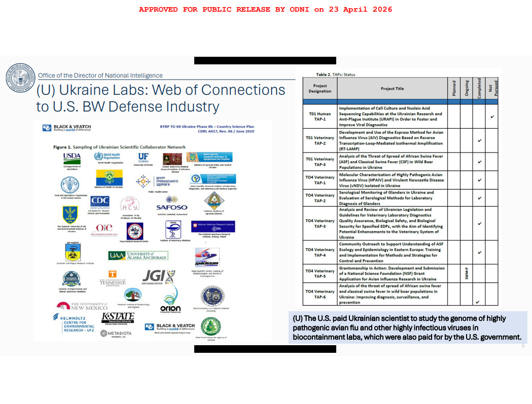Select the 'Project Designation' column header

pyautogui.click(x=320, y=89)
